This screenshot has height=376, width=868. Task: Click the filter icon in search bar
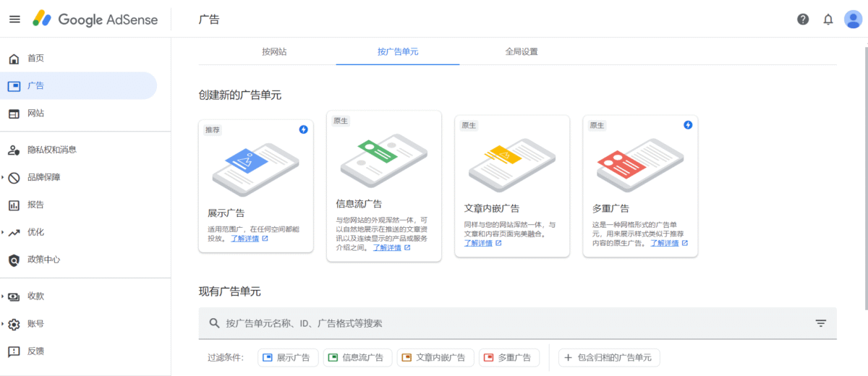click(x=821, y=323)
